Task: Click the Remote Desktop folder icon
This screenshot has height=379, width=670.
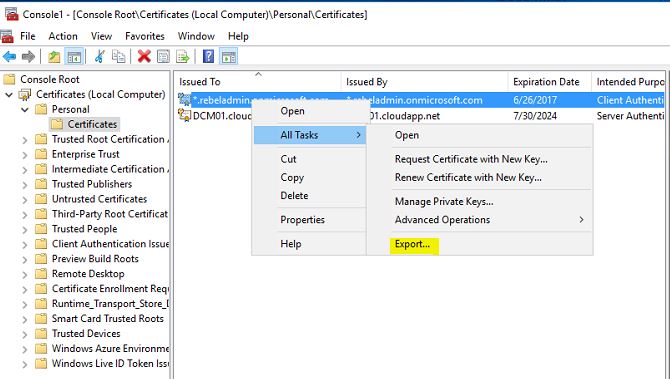Action: coord(41,274)
